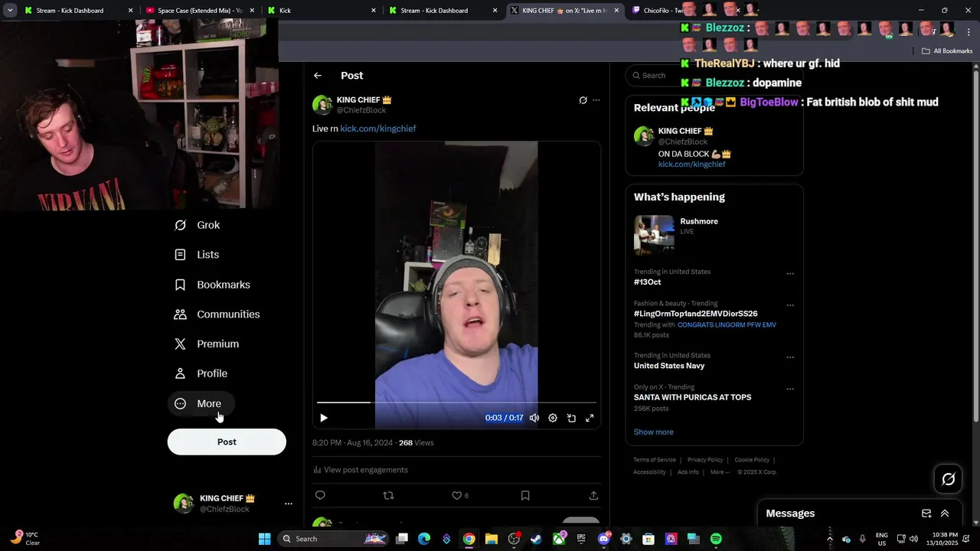This screenshot has width=980, height=551.
Task: Open Microsoft Edge from the taskbar
Action: click(424, 539)
